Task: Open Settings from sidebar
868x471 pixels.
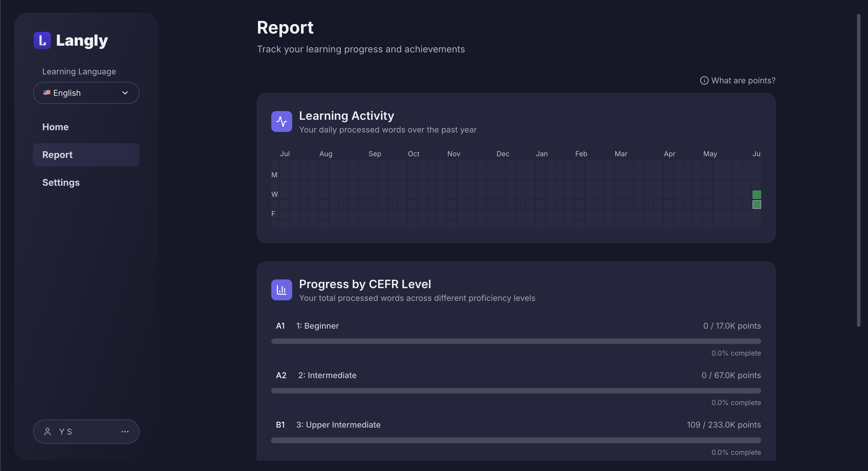Action: pos(61,183)
